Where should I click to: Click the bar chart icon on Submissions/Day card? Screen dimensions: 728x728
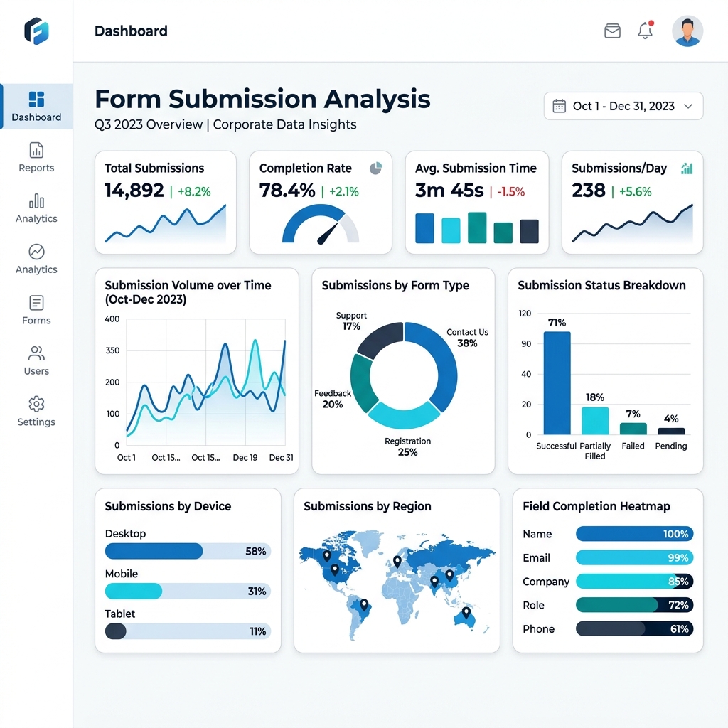coord(687,168)
